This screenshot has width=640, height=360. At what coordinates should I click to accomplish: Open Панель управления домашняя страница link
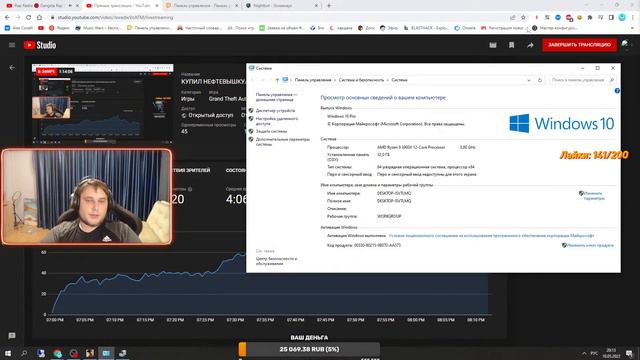[276, 97]
